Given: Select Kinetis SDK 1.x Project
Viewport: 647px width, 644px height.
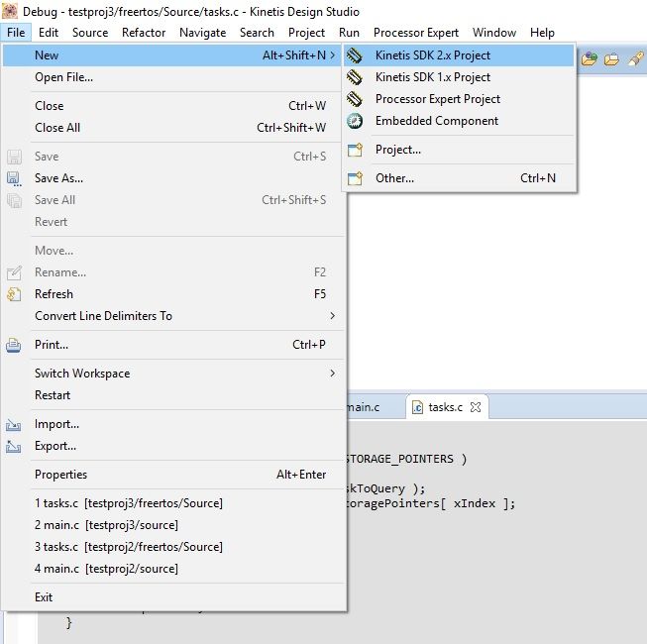Looking at the screenshot, I should [x=459, y=77].
